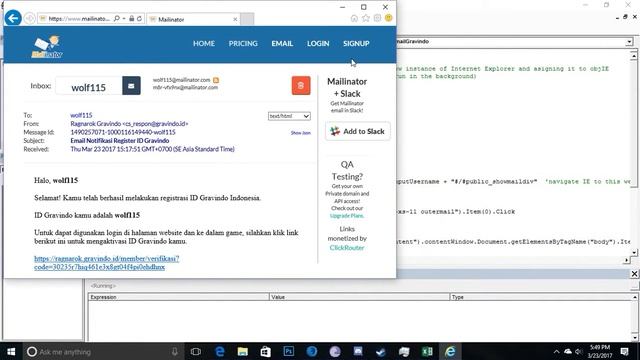Screen dimensions: 640x360
Task: Launch Microsoft Edge from the taskbar
Action: pos(220,351)
